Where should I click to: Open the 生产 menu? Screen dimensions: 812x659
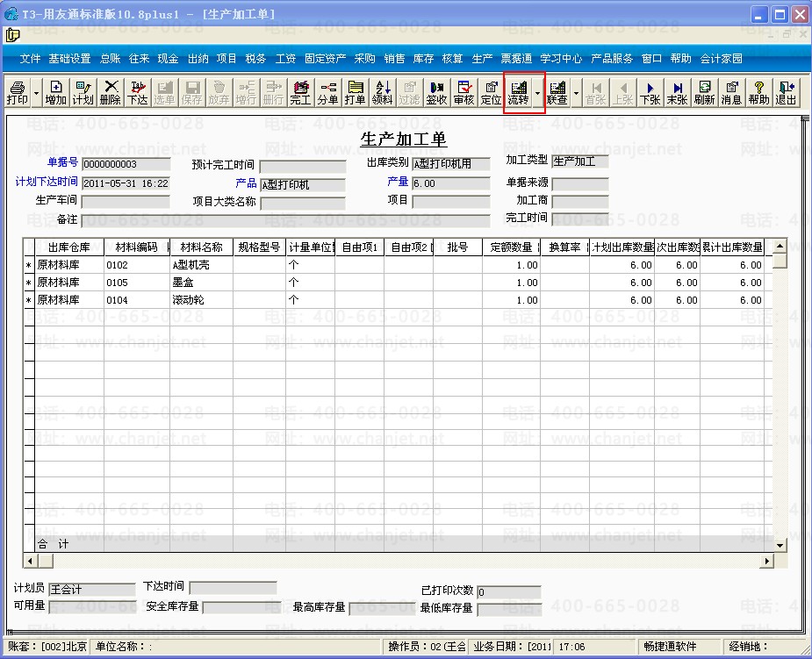click(482, 59)
